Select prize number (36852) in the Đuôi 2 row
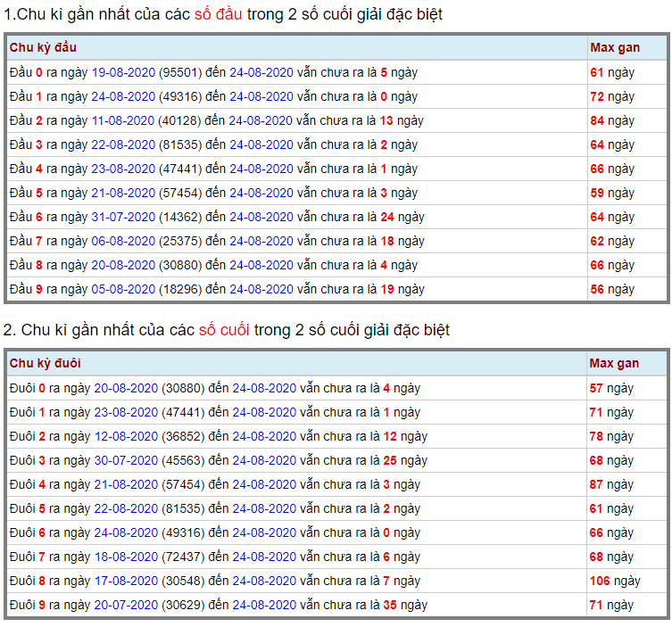The height and width of the screenshot is (627, 672). tap(184, 436)
